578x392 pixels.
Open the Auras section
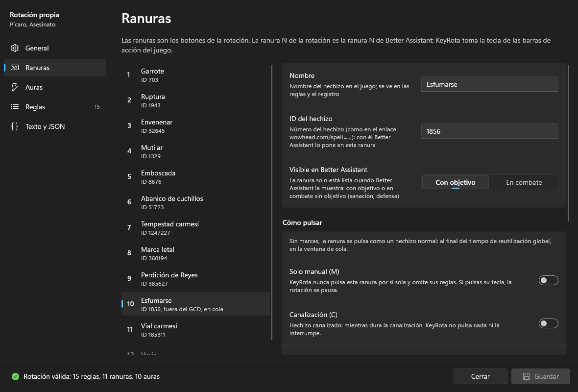tap(55, 87)
